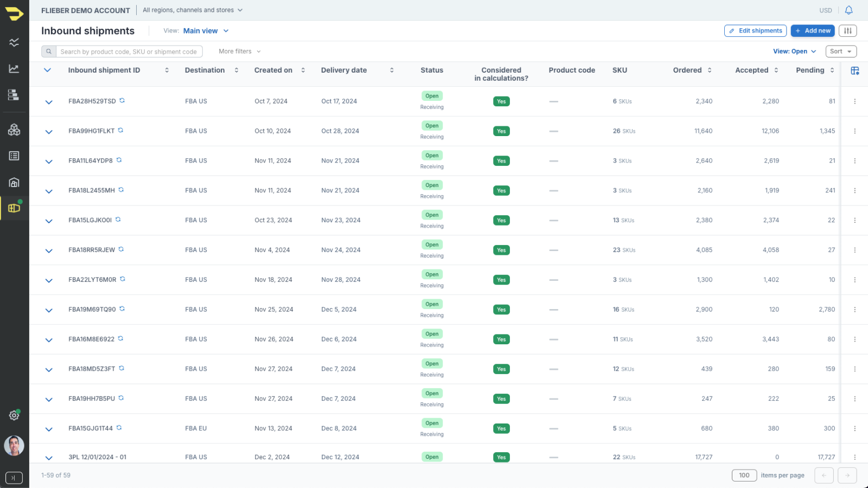This screenshot has height=488, width=868.
Task: Expand the FBA11L64YDP8 shipment row
Action: point(49,162)
